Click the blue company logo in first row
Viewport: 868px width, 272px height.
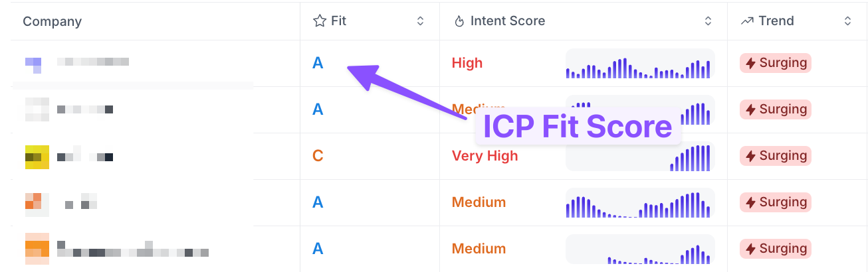coord(33,64)
